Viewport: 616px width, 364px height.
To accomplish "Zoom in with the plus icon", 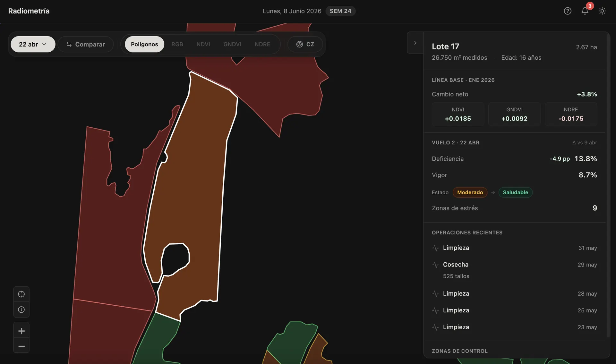I will pos(21,331).
